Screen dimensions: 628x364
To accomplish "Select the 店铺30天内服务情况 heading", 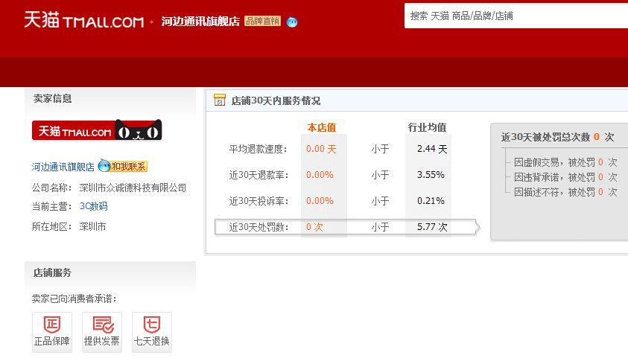I will (x=276, y=100).
